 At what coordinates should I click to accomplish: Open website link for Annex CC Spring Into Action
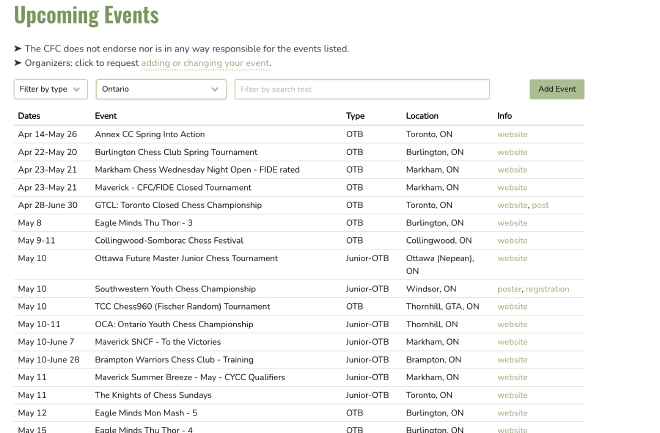pos(512,134)
